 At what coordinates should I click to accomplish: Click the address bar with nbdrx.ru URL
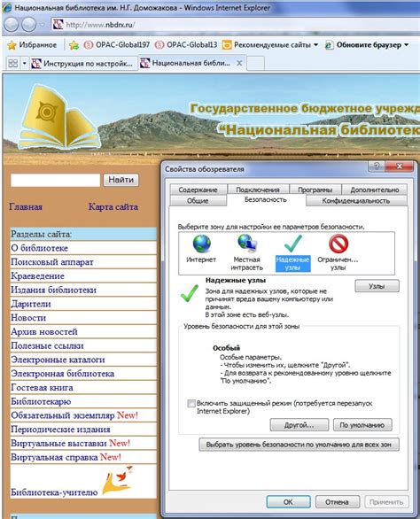coord(236,25)
